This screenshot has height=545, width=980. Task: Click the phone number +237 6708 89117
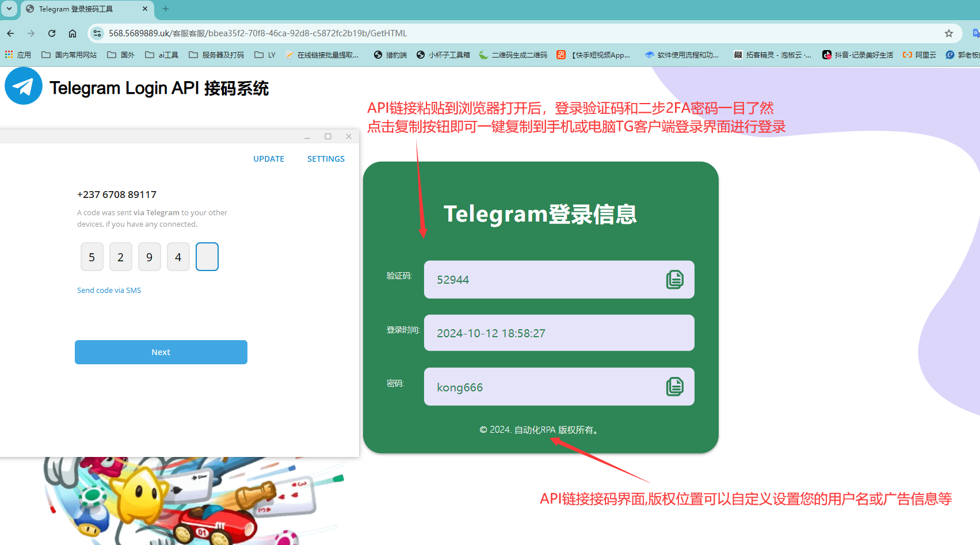[x=117, y=195]
